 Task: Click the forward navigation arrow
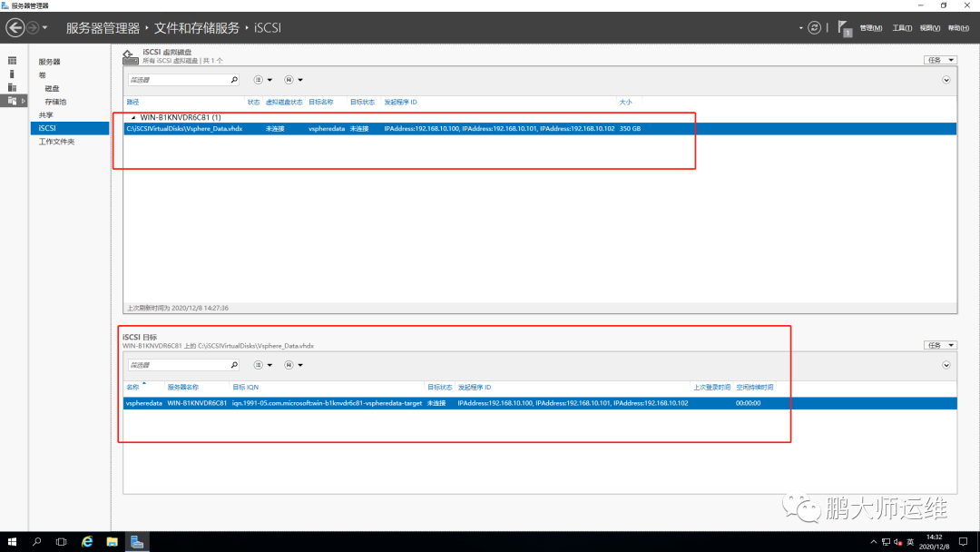33,27
